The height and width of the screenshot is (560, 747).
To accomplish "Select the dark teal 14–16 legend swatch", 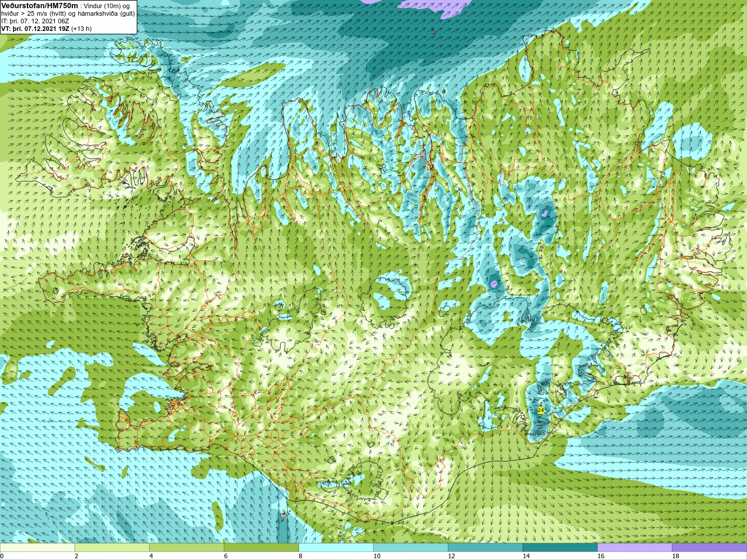I will pos(560,548).
